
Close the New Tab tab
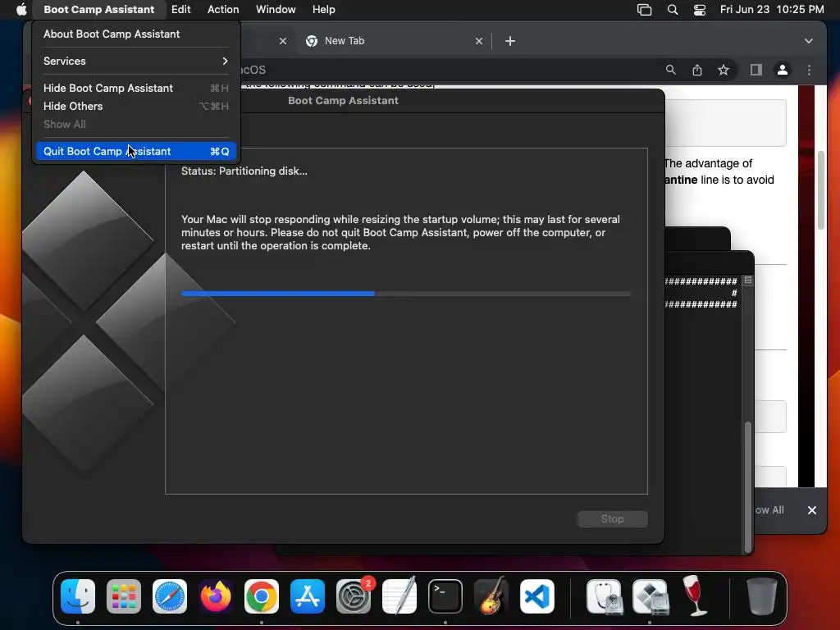(478, 41)
